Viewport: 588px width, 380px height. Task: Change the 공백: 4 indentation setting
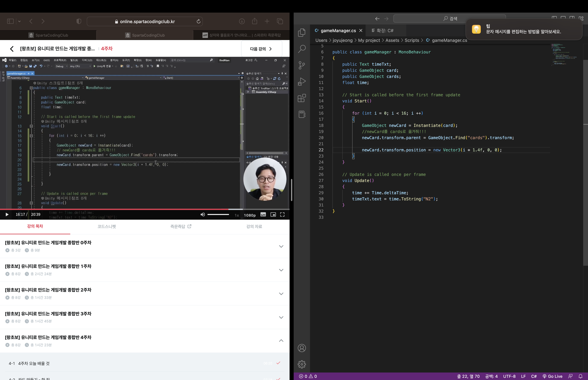pyautogui.click(x=491, y=376)
